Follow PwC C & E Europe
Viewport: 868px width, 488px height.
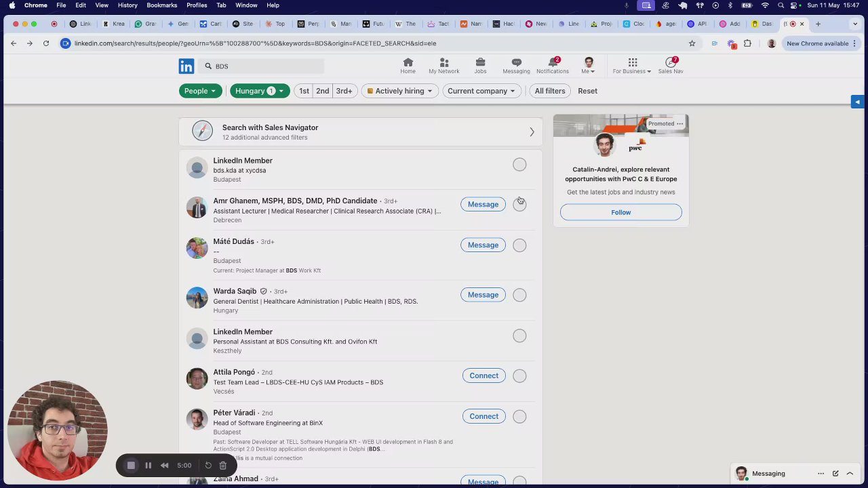coord(620,213)
